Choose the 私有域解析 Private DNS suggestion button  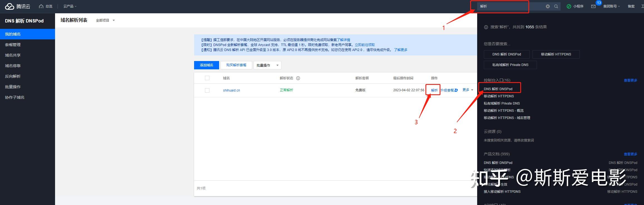point(510,65)
